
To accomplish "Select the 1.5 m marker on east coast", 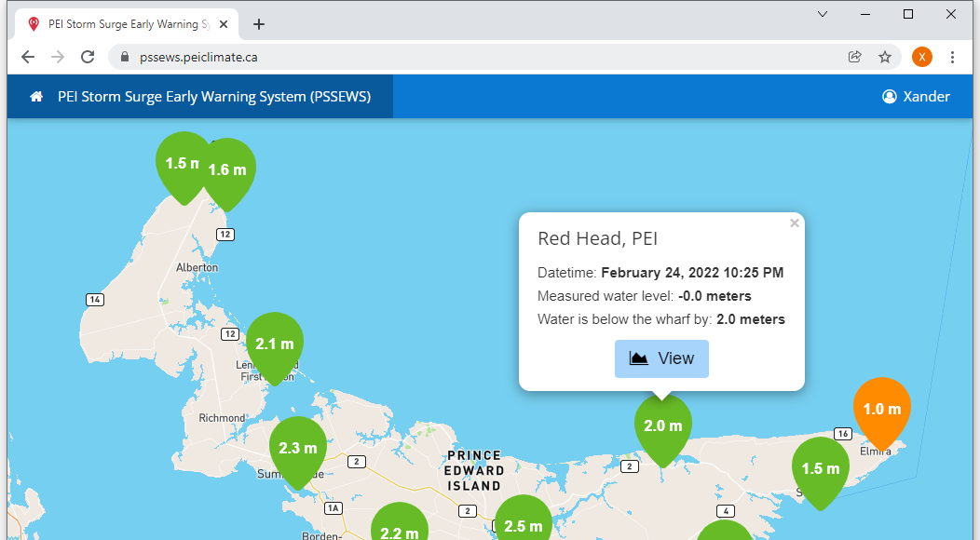I will click(820, 469).
